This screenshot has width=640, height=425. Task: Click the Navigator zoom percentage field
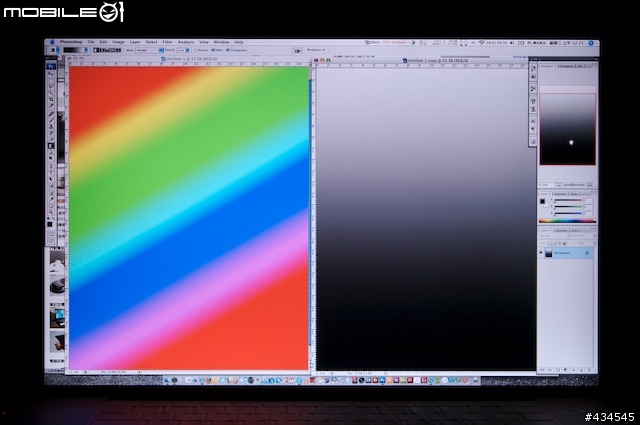546,185
